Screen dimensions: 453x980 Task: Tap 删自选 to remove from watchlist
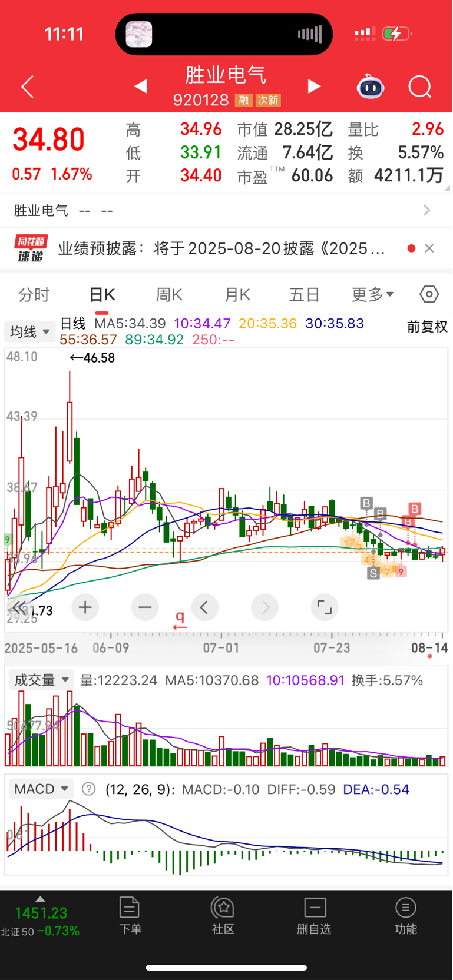(x=315, y=916)
